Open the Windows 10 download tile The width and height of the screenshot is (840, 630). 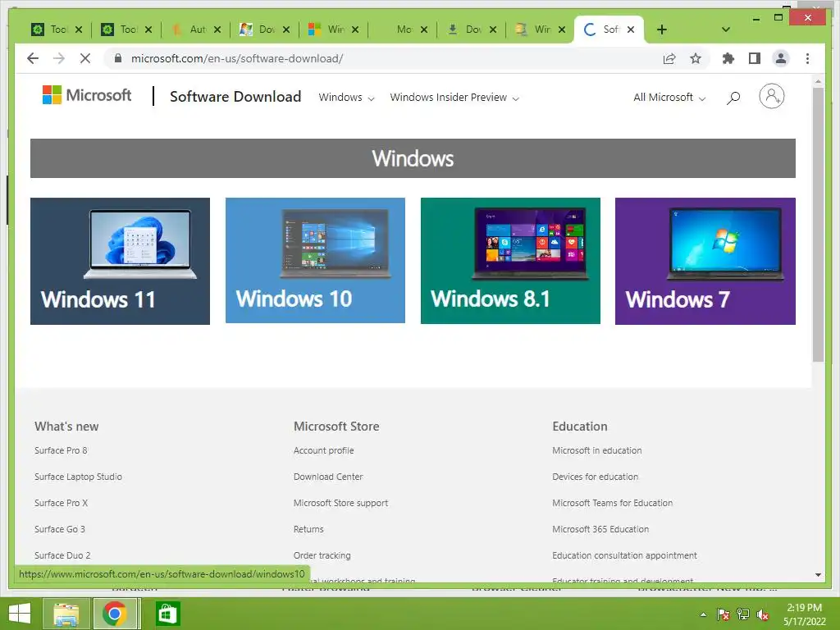pos(315,261)
